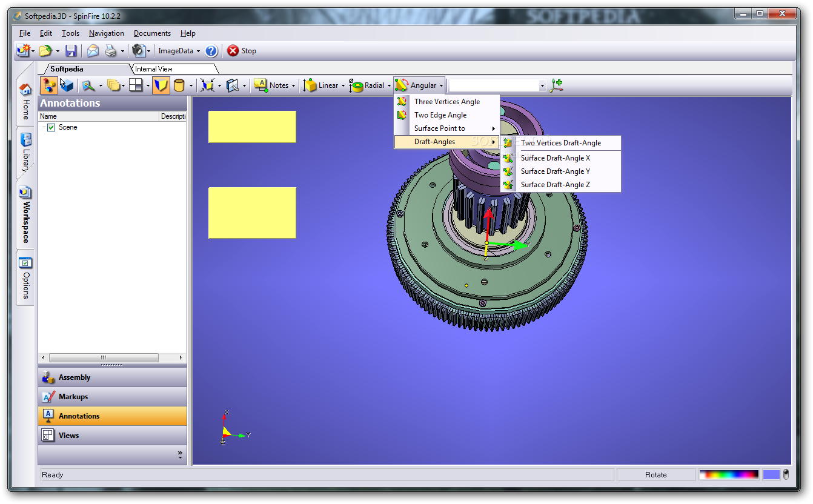Switch to the Internal View tab
This screenshot has height=504, width=813.
coord(174,69)
